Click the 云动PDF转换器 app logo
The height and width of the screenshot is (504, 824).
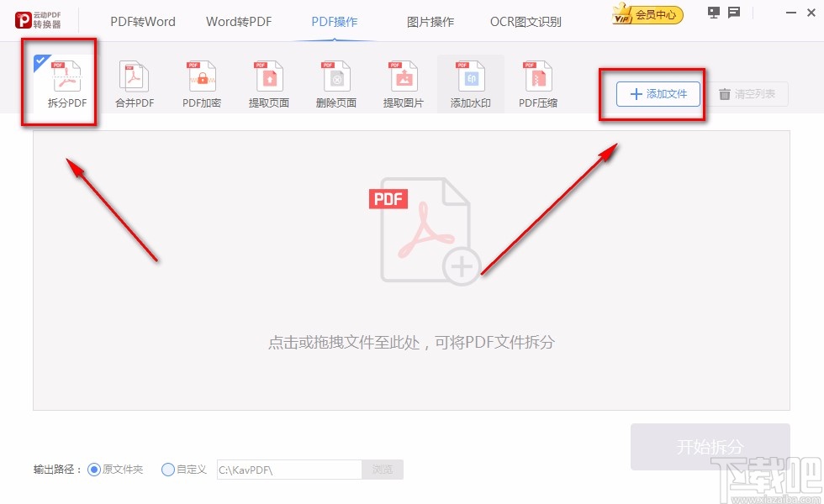click(37, 18)
